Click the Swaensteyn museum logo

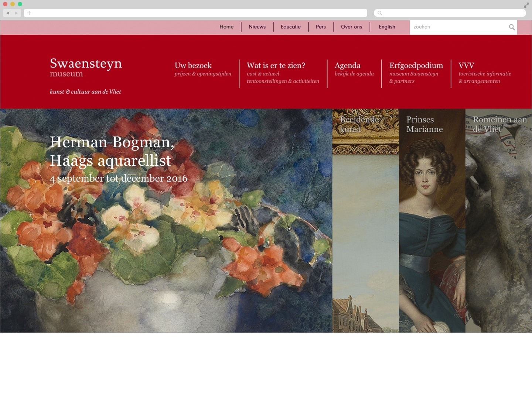[86, 67]
